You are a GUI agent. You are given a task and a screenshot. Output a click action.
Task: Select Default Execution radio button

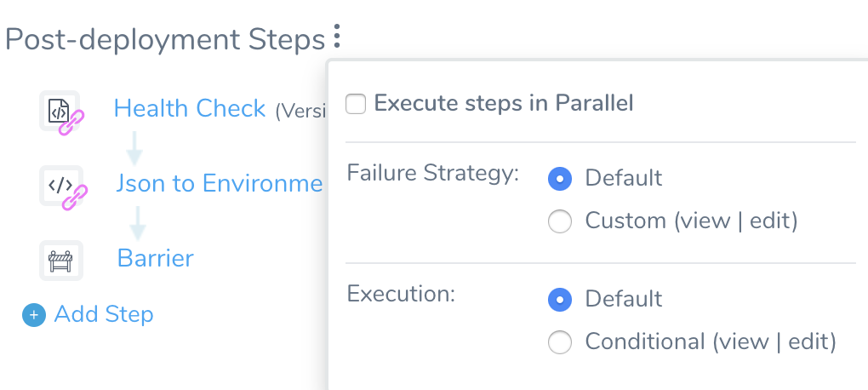point(560,300)
